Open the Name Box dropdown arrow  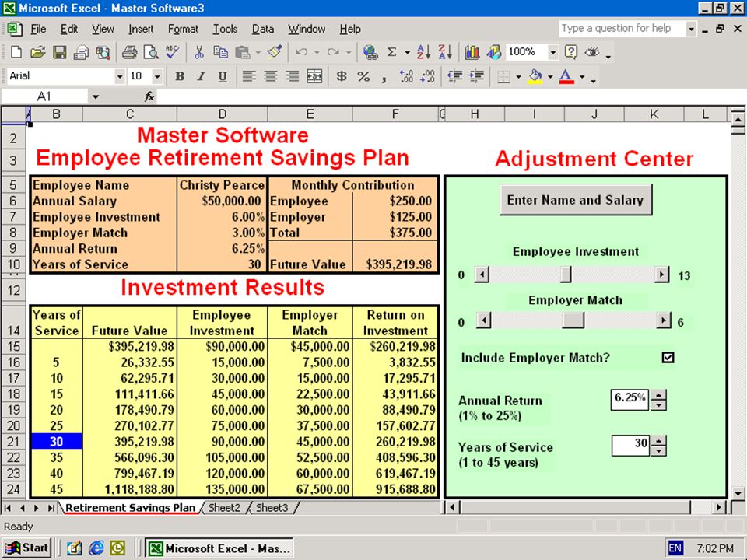click(95, 96)
